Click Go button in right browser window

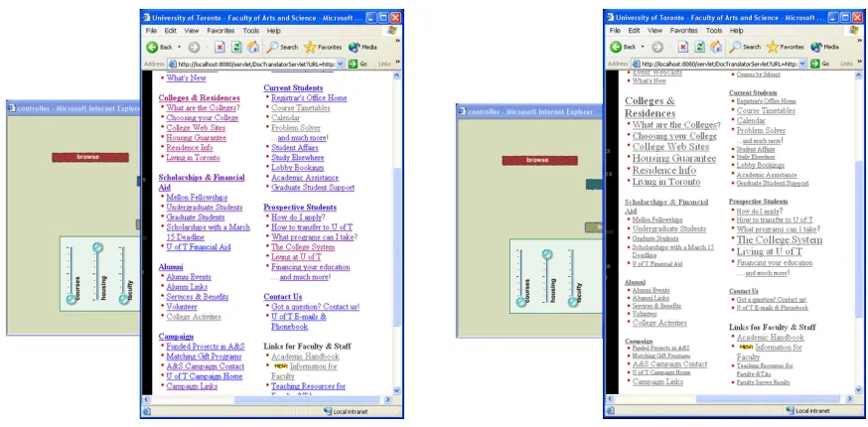820,64
